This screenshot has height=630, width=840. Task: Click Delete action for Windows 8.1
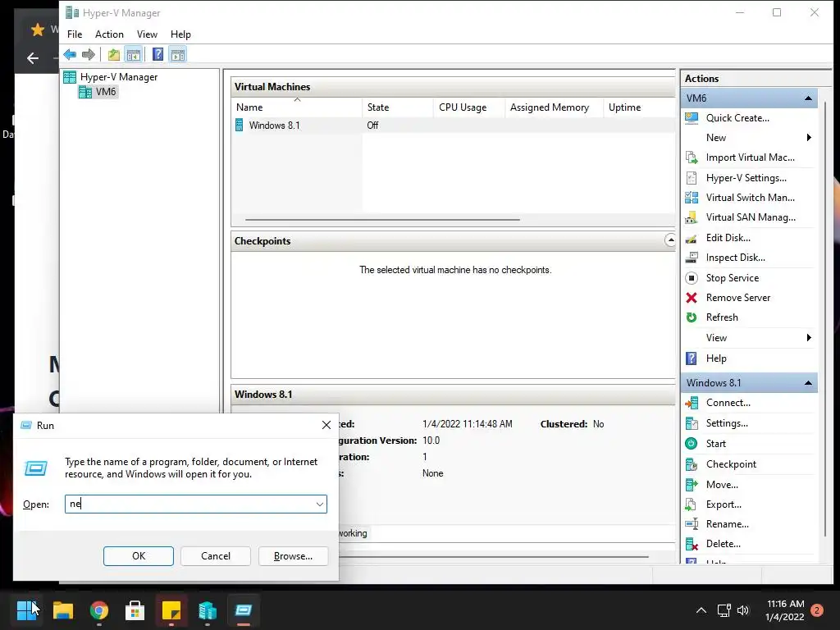pyautogui.click(x=723, y=544)
